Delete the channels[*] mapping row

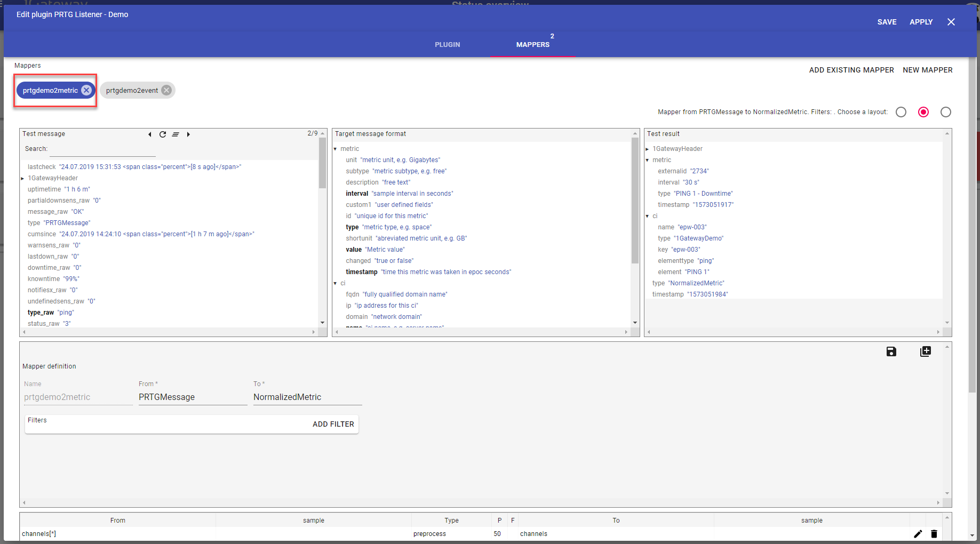point(934,534)
